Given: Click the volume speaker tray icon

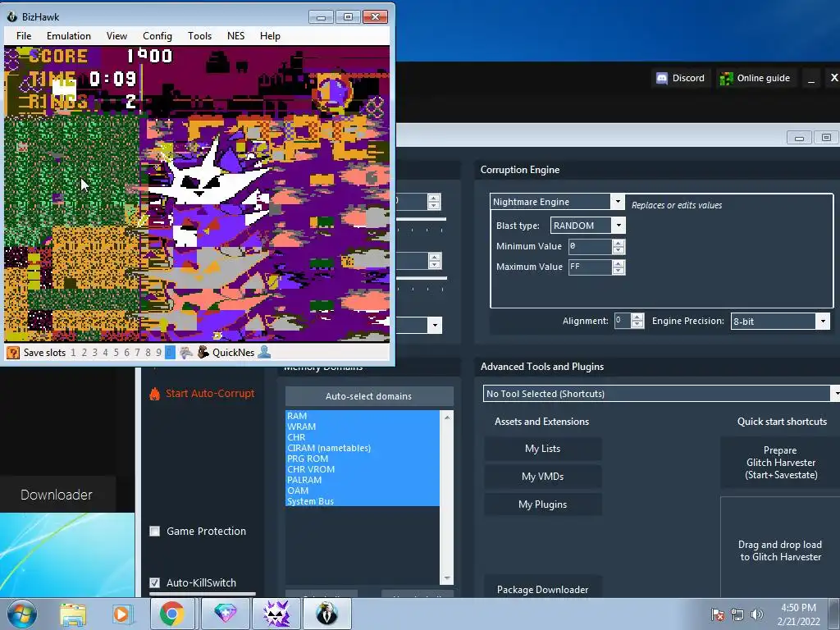Looking at the screenshot, I should (x=756, y=614).
